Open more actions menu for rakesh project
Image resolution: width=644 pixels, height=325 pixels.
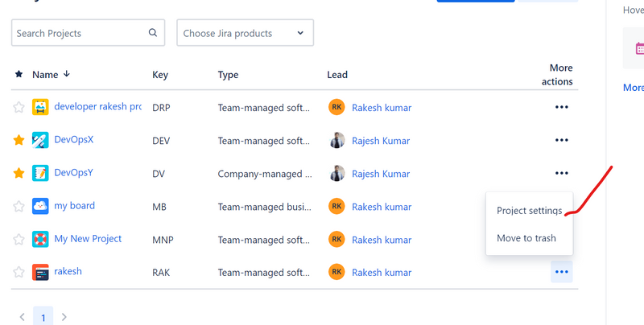click(x=561, y=272)
